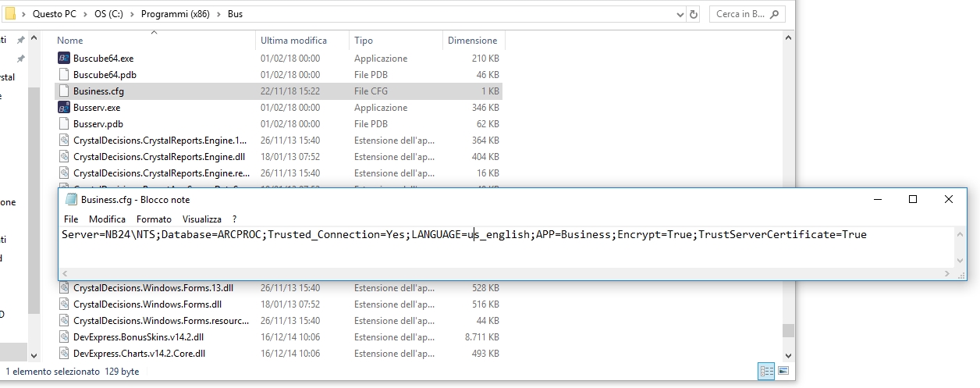Screen dimensions: 980x388
Task: Select the Busserv.exe file name
Action: click(x=97, y=108)
